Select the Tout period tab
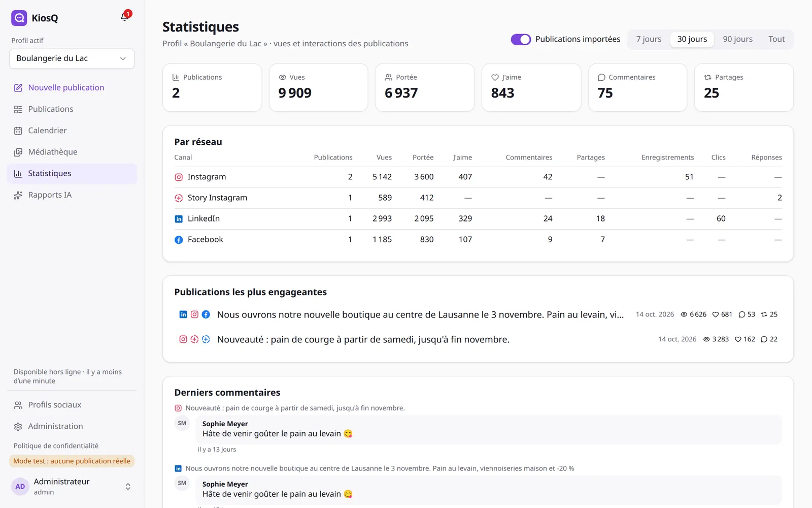The height and width of the screenshot is (508, 812). click(776, 39)
